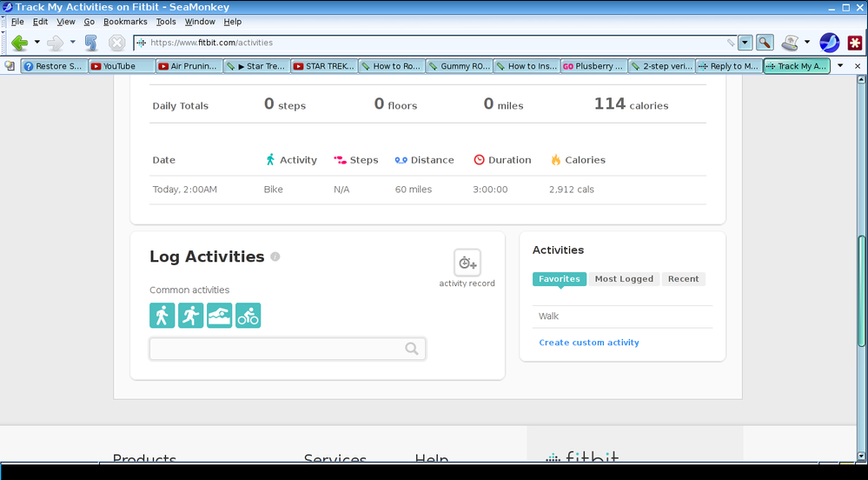Switch to the GO Plusberry tab
Image resolution: width=868 pixels, height=480 pixels.
(x=594, y=66)
